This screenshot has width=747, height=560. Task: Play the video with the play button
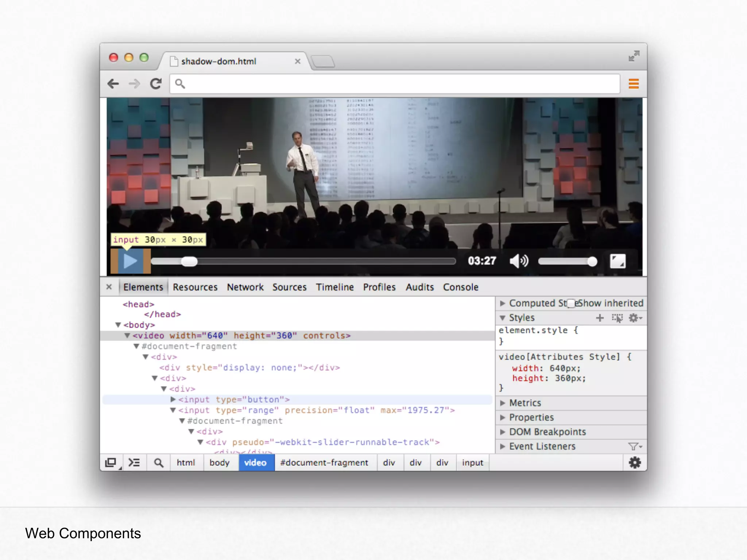131,261
